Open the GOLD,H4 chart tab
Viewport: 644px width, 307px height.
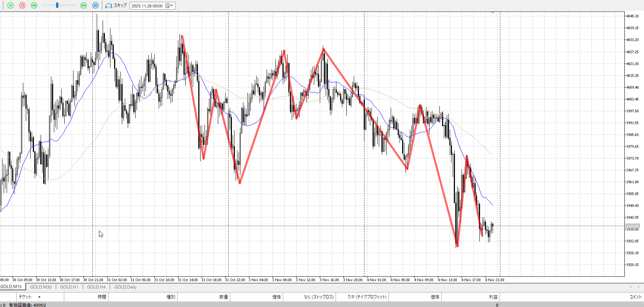tap(96, 287)
